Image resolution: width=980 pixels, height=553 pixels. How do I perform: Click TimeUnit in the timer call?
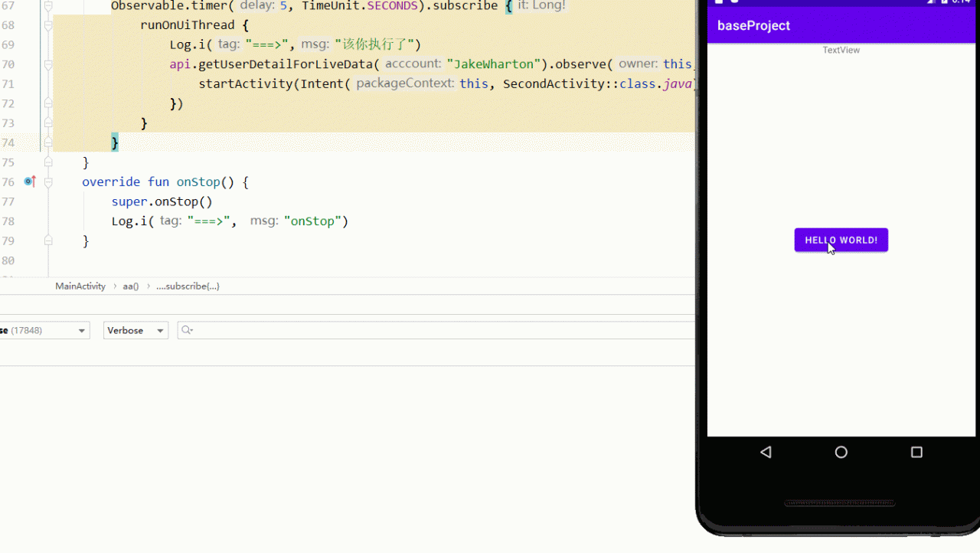pos(331,6)
